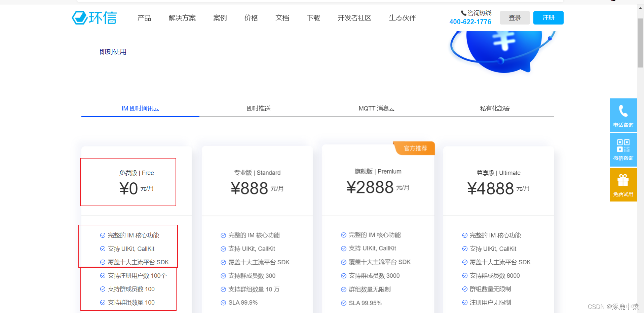Switch to the 私有化部署 tab
644x313 pixels.
pyautogui.click(x=495, y=108)
